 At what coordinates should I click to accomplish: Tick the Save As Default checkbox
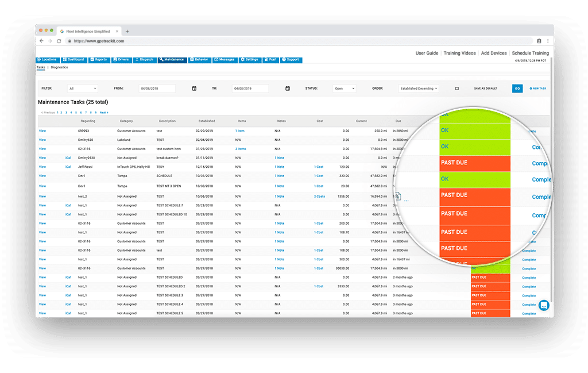(x=457, y=89)
